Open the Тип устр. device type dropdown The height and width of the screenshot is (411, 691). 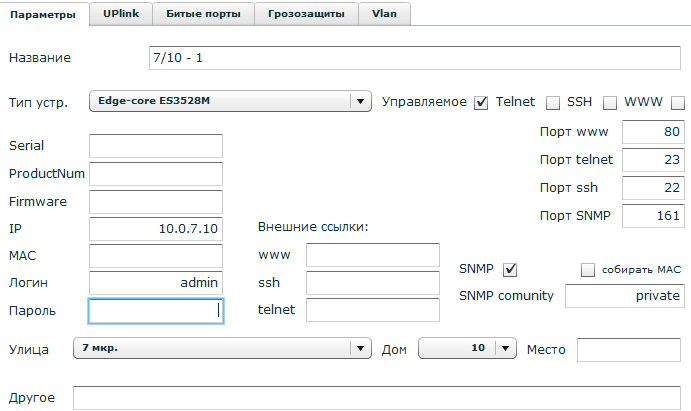[229, 102]
